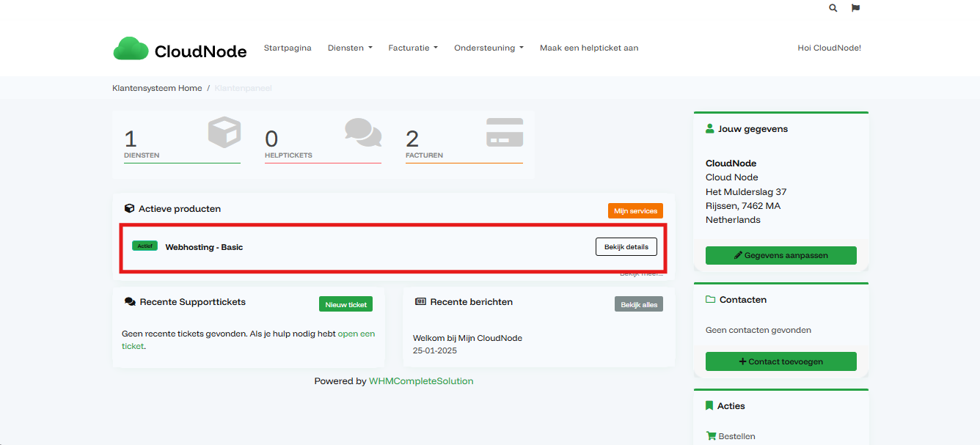Open the Hoi CloudNode! account menu
980x445 pixels.
pyautogui.click(x=829, y=48)
